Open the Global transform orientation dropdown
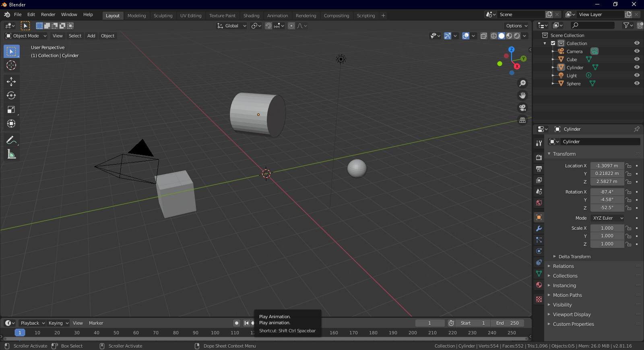 [232, 26]
